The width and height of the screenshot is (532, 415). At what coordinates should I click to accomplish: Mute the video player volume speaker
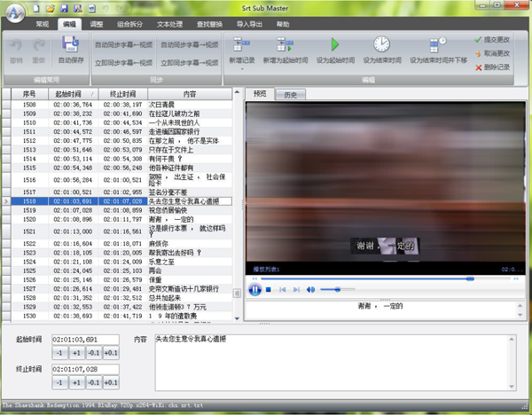(x=310, y=289)
